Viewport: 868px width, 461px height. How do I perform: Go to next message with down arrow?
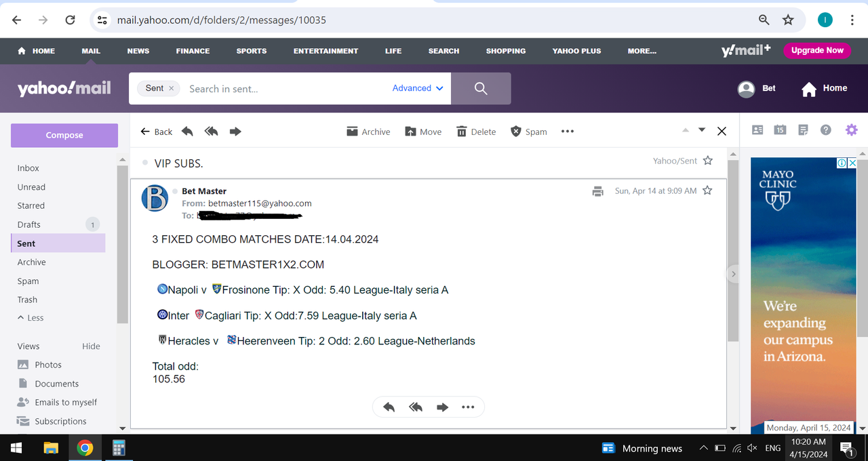702,130
